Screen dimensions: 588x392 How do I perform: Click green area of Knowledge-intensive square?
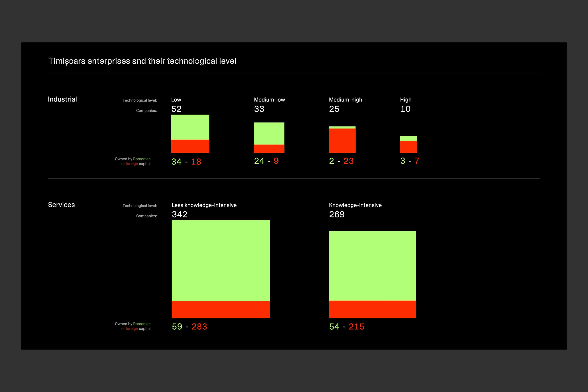pos(372,266)
